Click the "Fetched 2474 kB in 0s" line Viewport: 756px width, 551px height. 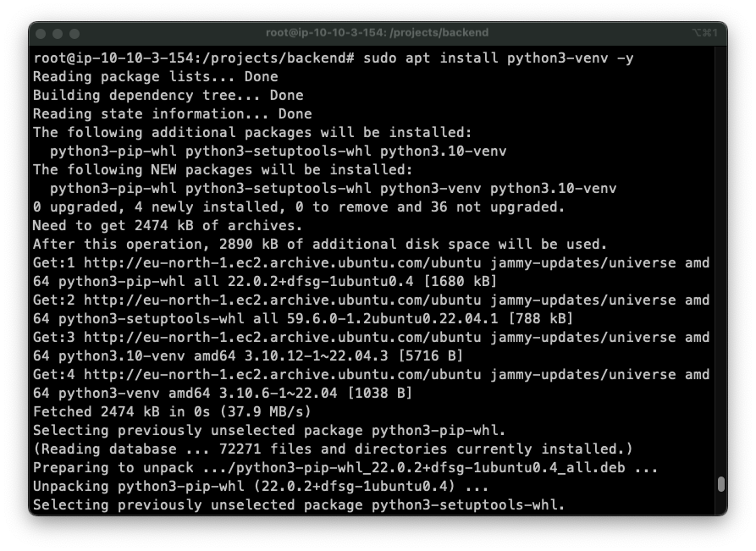(x=172, y=411)
